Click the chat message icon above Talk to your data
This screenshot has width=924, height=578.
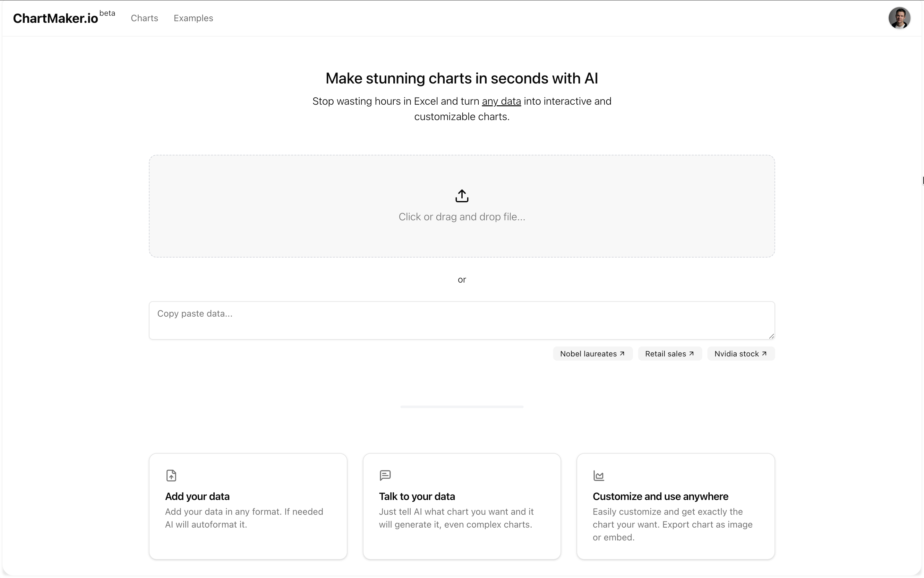tap(385, 475)
